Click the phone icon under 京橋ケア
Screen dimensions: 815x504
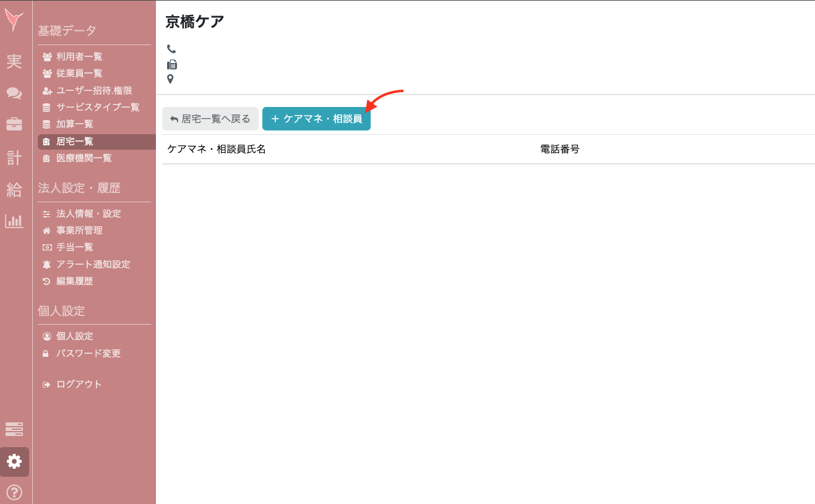[x=171, y=49]
